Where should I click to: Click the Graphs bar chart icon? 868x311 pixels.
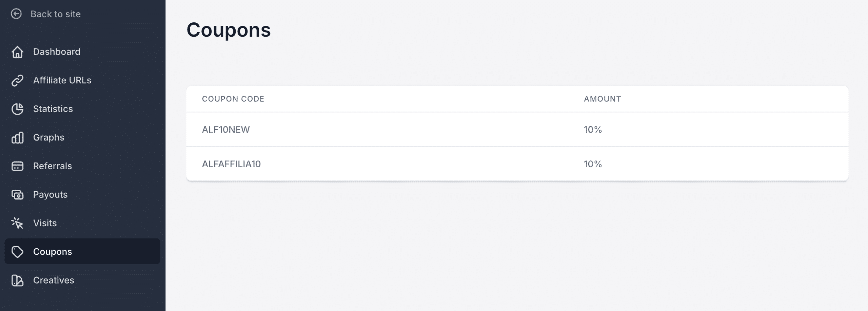pos(17,138)
